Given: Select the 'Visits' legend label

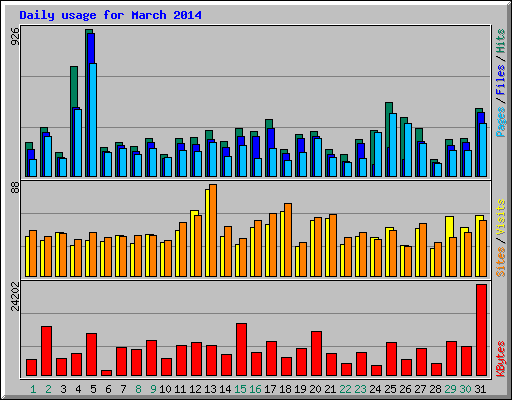Looking at the screenshot, I should pos(501,218).
